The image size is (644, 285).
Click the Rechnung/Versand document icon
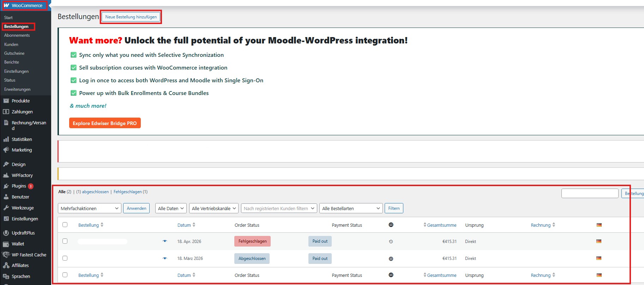tap(6, 123)
